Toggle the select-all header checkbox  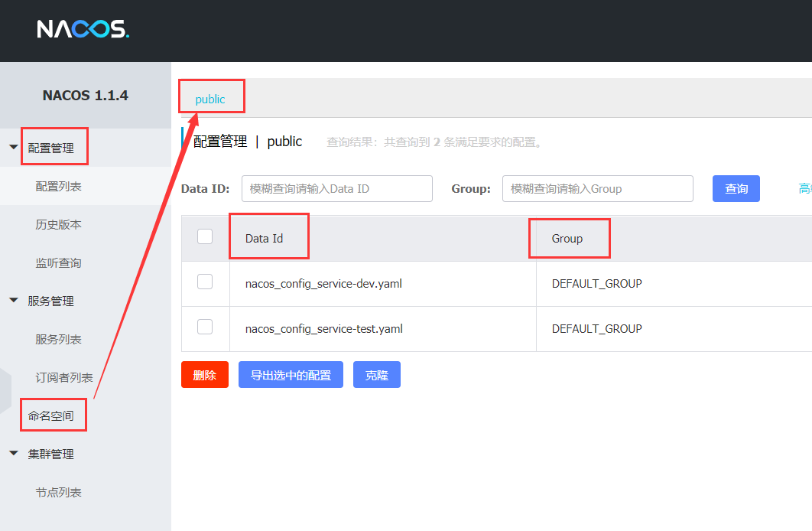coord(205,236)
